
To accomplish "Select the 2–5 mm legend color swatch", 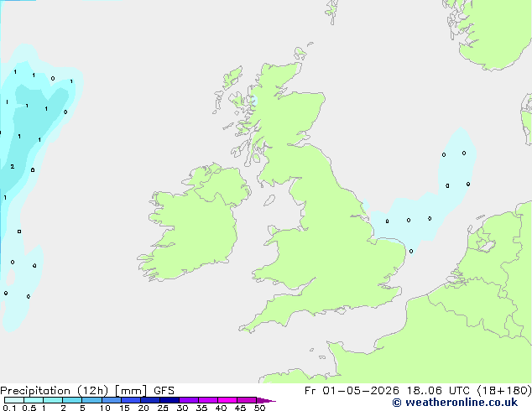I will [x=72, y=400].
